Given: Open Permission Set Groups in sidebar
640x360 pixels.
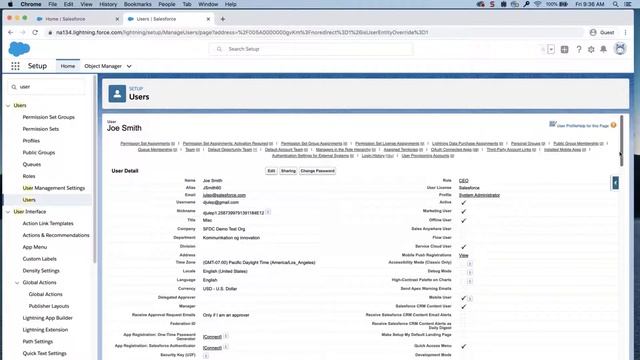Looking at the screenshot, I should click(49, 117).
